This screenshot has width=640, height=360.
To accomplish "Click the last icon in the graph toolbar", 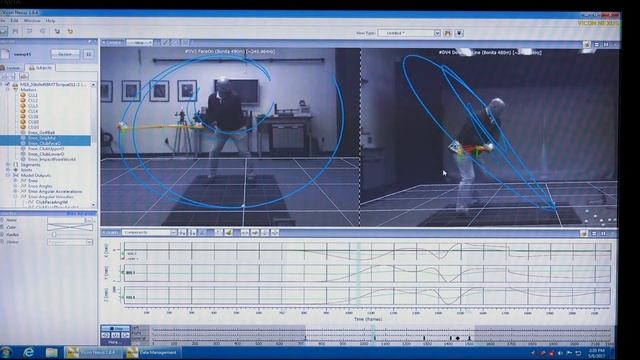I will coord(275,233).
